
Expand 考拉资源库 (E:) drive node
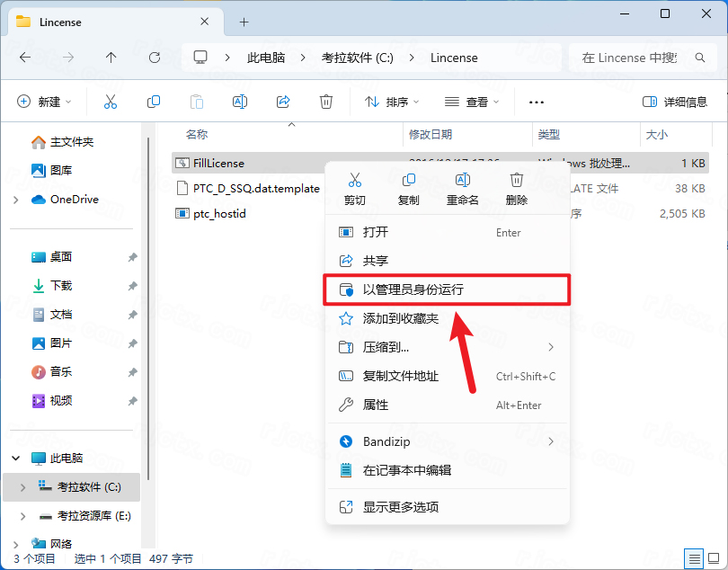(22, 516)
